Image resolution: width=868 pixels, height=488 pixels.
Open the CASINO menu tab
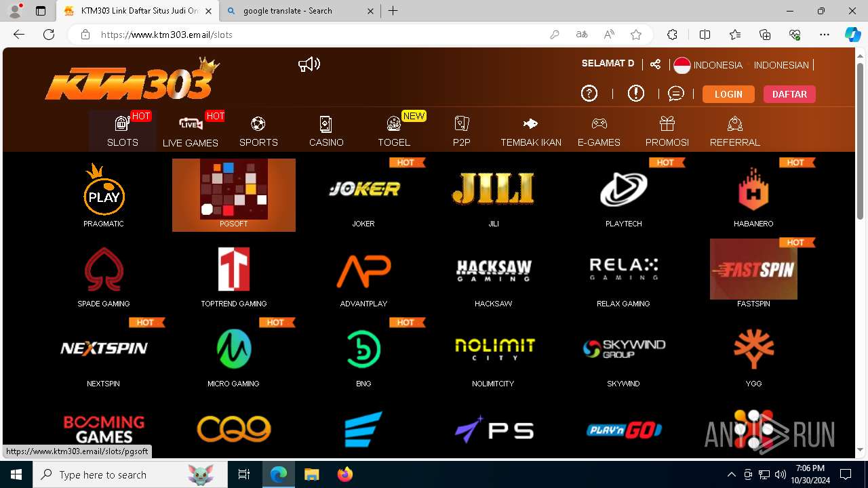tap(326, 131)
